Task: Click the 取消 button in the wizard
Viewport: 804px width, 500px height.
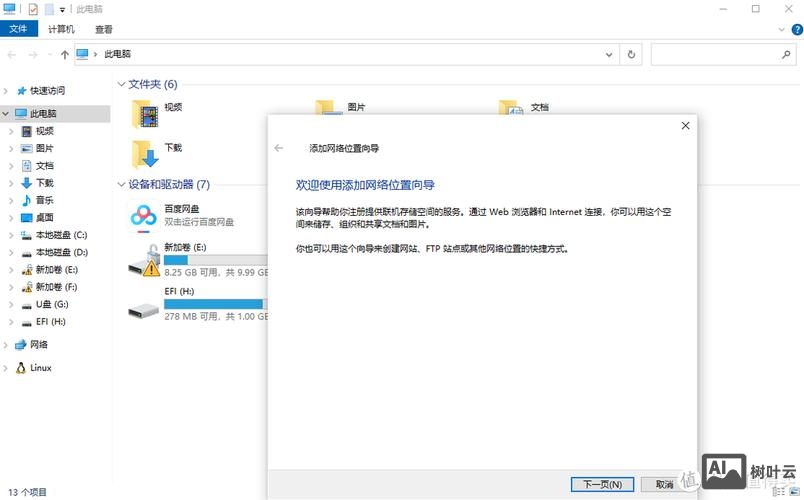Action: pos(665,484)
